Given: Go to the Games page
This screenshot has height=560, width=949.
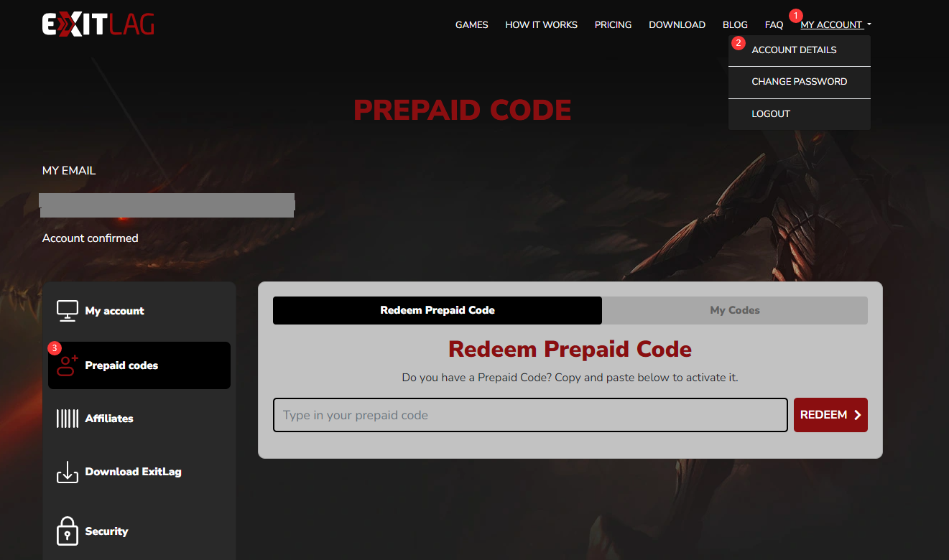Looking at the screenshot, I should click(472, 24).
